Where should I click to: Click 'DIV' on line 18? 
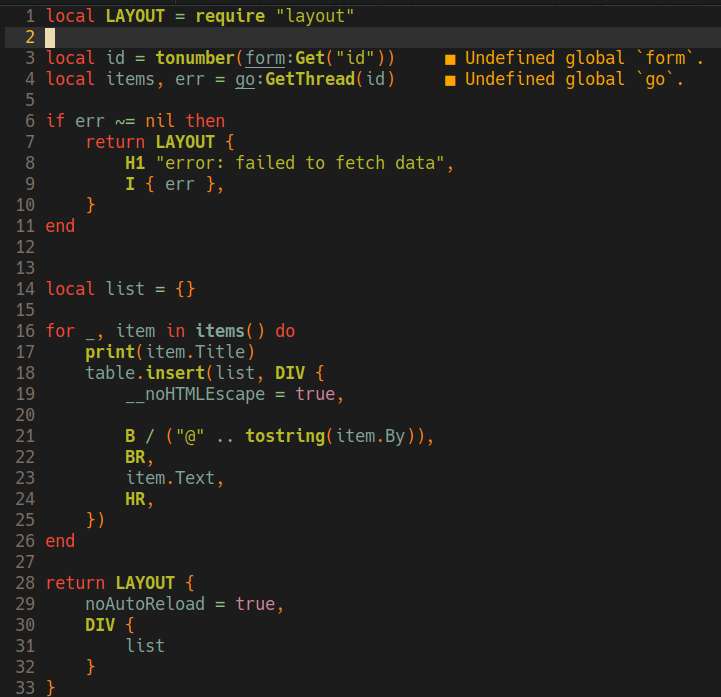[290, 373]
